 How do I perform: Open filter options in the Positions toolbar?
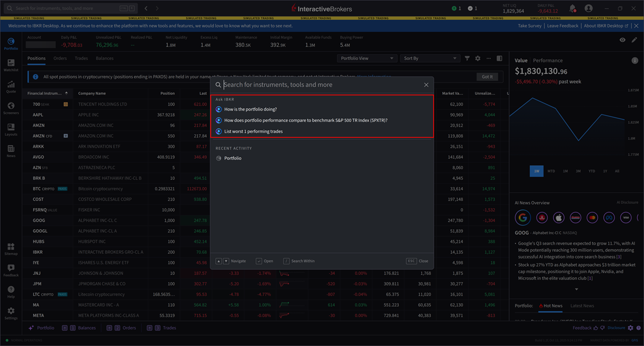point(467,58)
